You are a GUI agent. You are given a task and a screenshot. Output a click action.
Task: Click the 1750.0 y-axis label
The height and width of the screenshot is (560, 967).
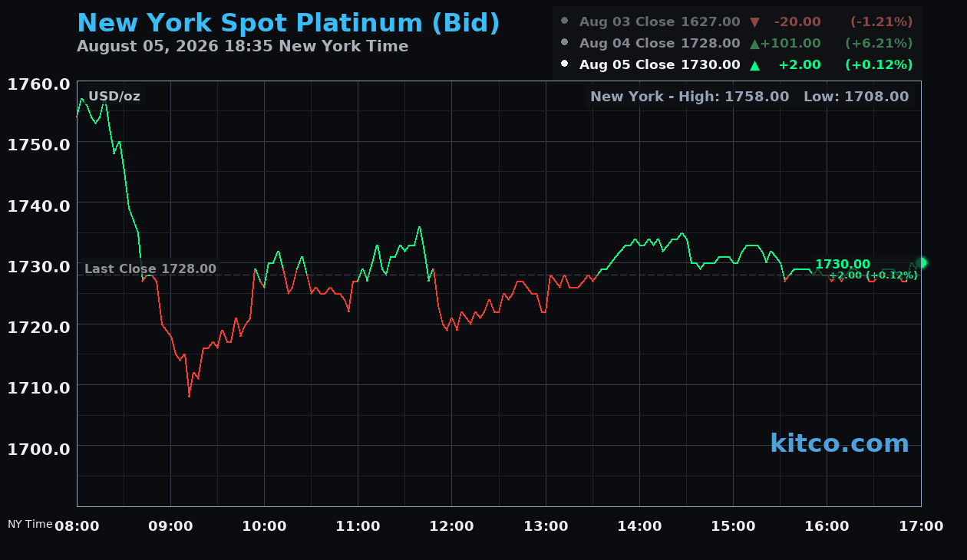click(x=38, y=144)
